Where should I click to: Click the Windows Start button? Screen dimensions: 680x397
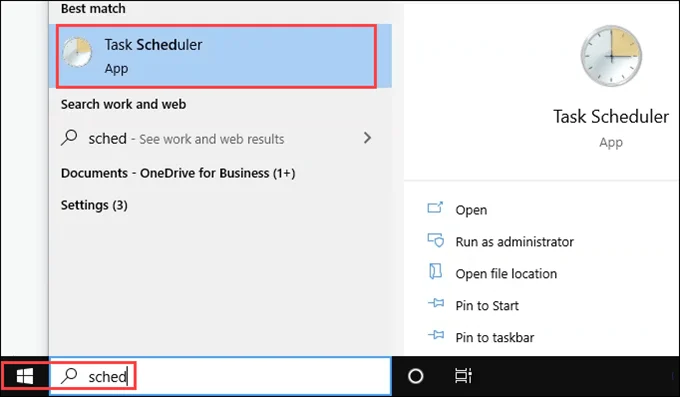click(25, 376)
